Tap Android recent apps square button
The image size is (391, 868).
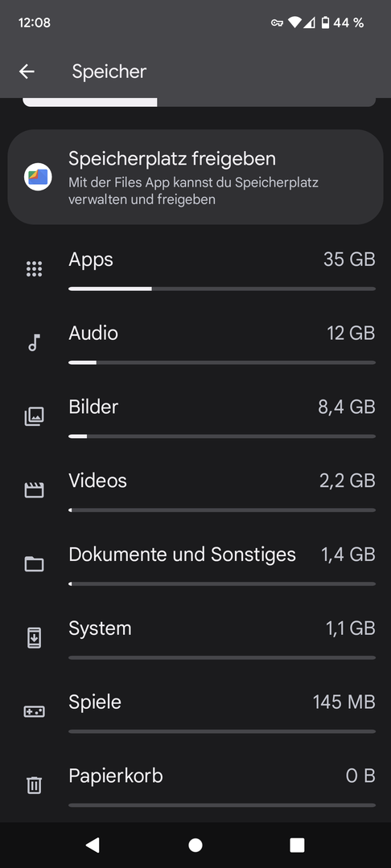(298, 845)
